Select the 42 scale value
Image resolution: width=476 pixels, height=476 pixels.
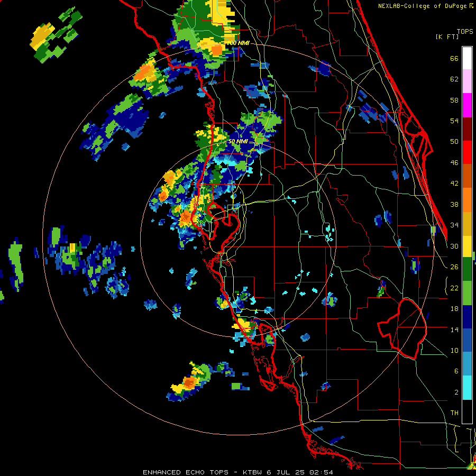[454, 183]
